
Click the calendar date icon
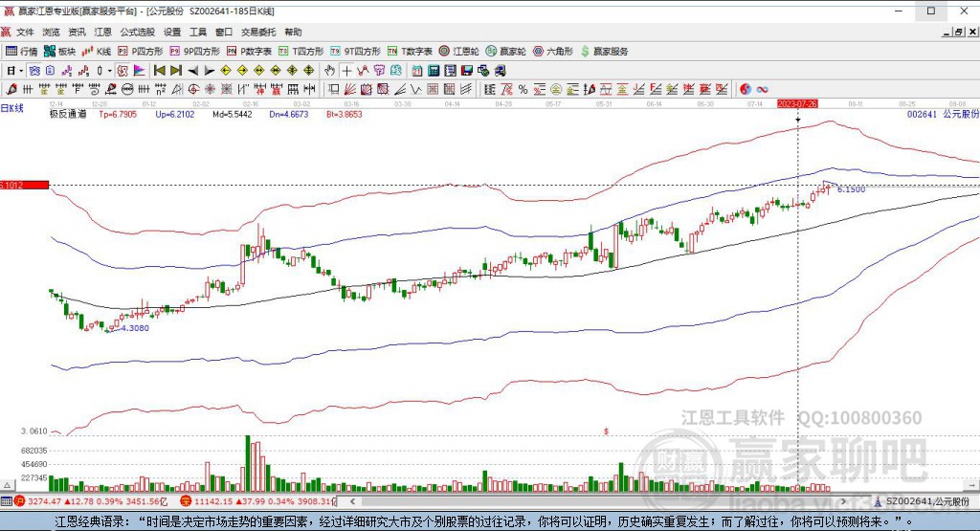[417, 71]
